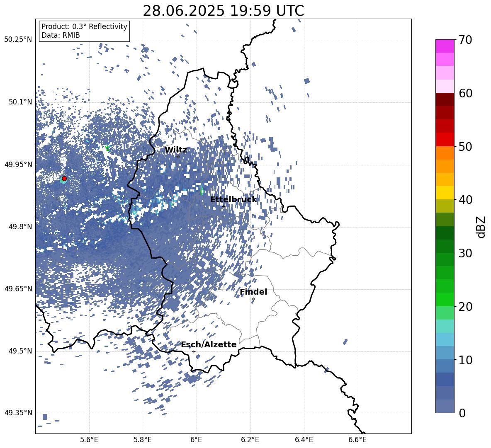This screenshot has width=491, height=448.
Task: Click the 50.25°N latitude label
Action: 18,40
